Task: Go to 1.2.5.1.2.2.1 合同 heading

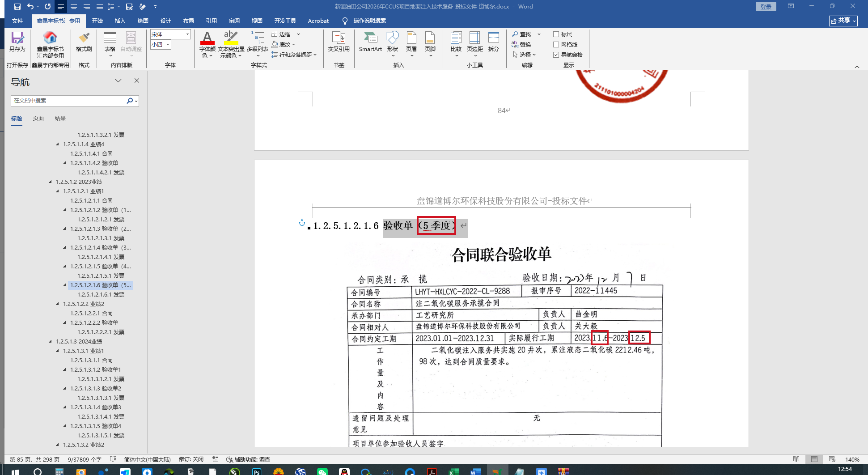Action: [91, 313]
